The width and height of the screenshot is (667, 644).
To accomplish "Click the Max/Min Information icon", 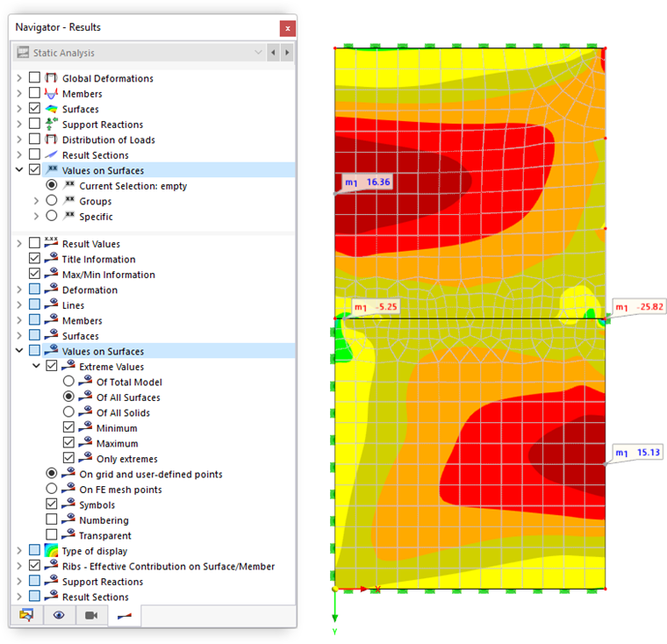I will click(51, 274).
